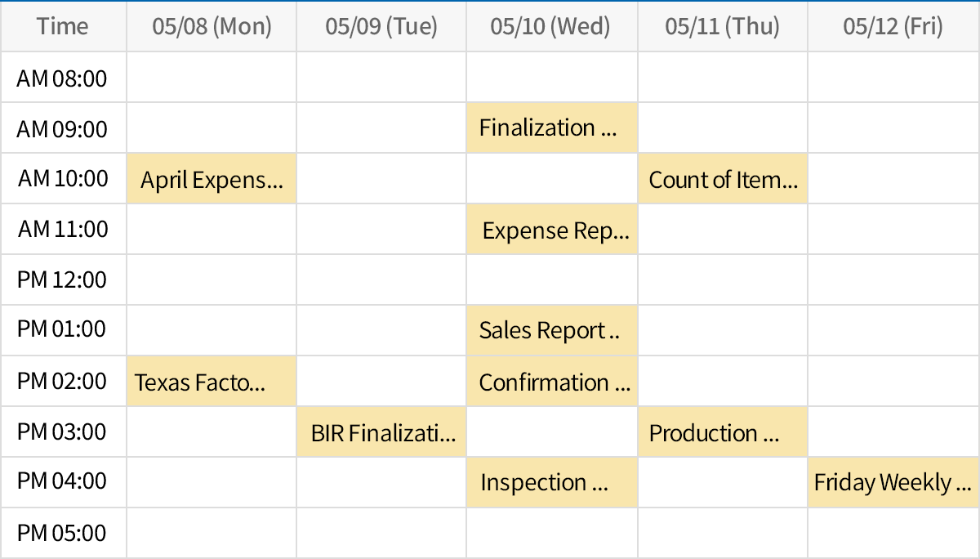The width and height of the screenshot is (980, 559).
Task: Open the Friday Weekly event
Action: 893,483
